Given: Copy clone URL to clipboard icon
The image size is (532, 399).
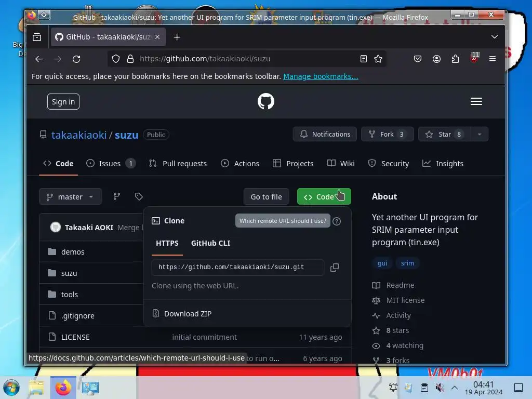Looking at the screenshot, I should point(335,268).
